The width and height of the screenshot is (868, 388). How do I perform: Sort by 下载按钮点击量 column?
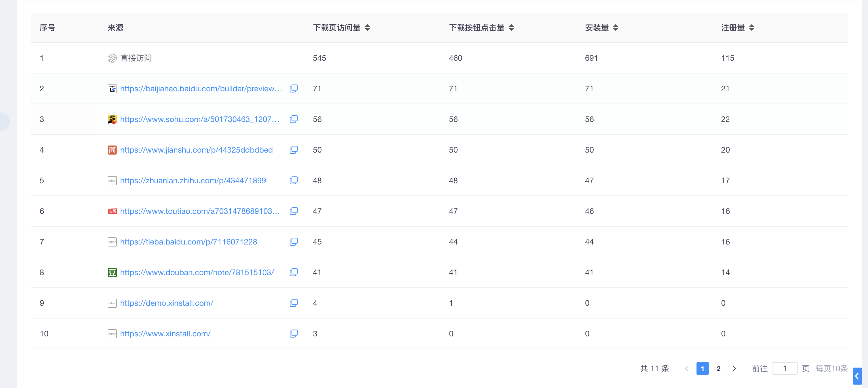pos(511,28)
